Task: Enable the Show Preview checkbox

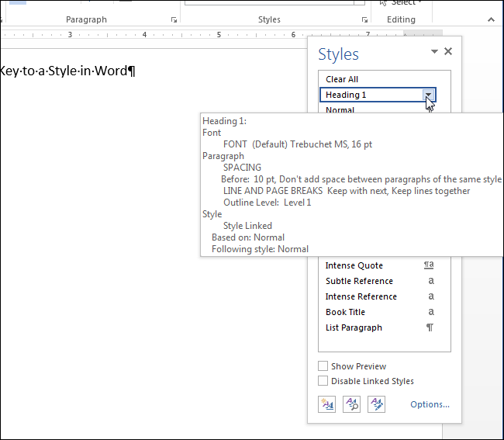Action: point(323,366)
